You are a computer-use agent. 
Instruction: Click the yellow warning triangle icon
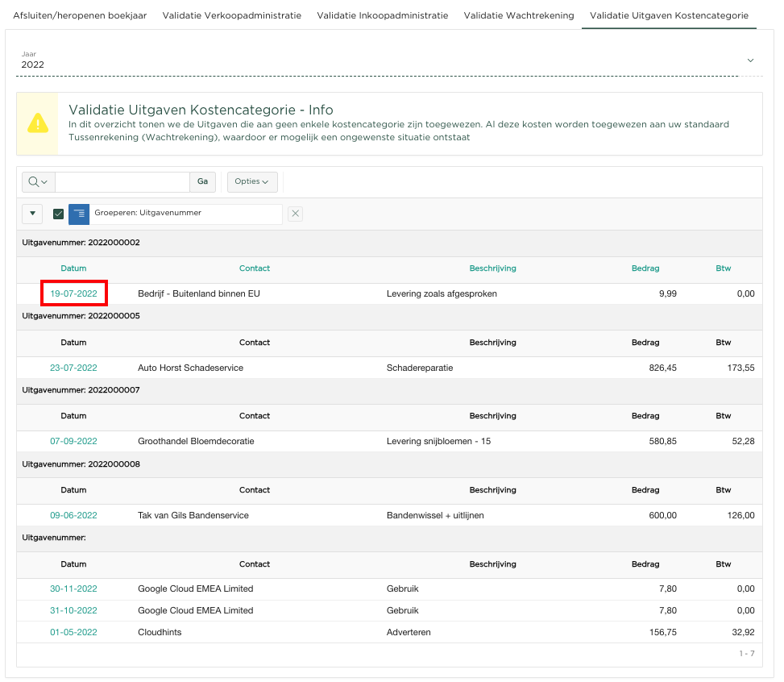tap(38, 123)
